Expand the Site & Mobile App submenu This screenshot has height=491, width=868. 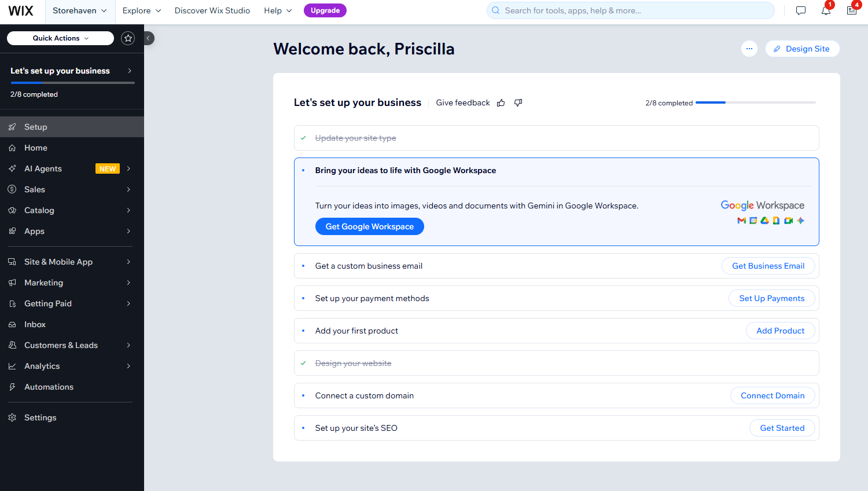click(x=128, y=262)
